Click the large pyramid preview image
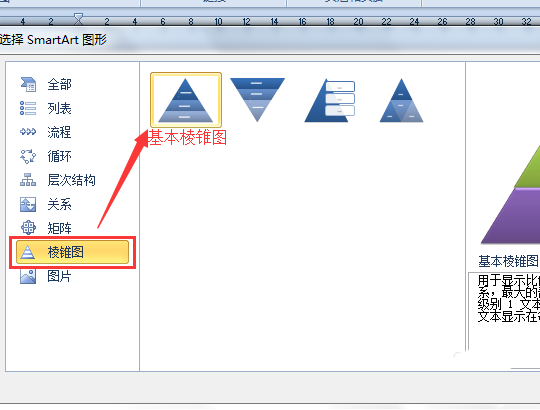The image size is (540, 410). click(x=510, y=194)
